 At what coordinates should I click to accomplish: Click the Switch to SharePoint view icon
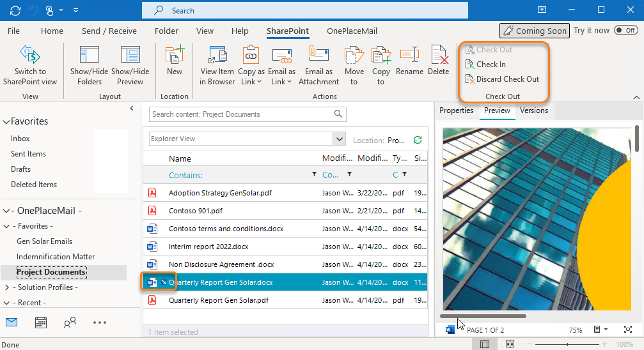(30, 54)
